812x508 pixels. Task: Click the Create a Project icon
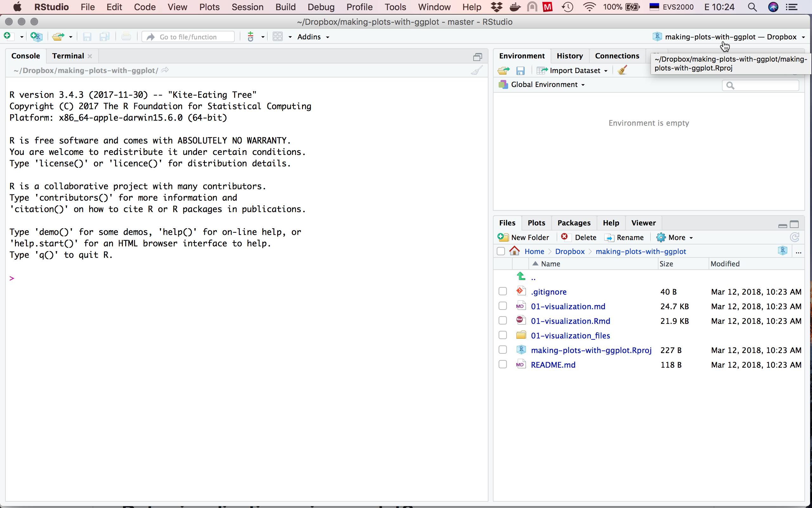pos(36,36)
